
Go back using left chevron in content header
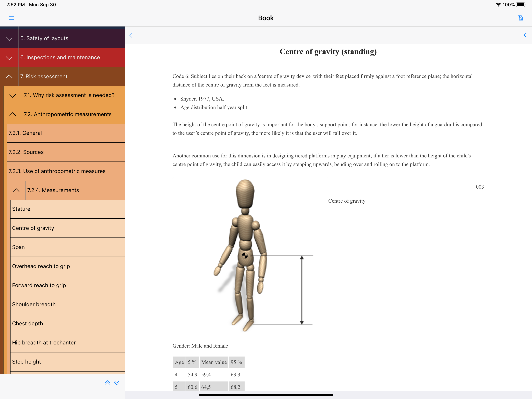[131, 35]
